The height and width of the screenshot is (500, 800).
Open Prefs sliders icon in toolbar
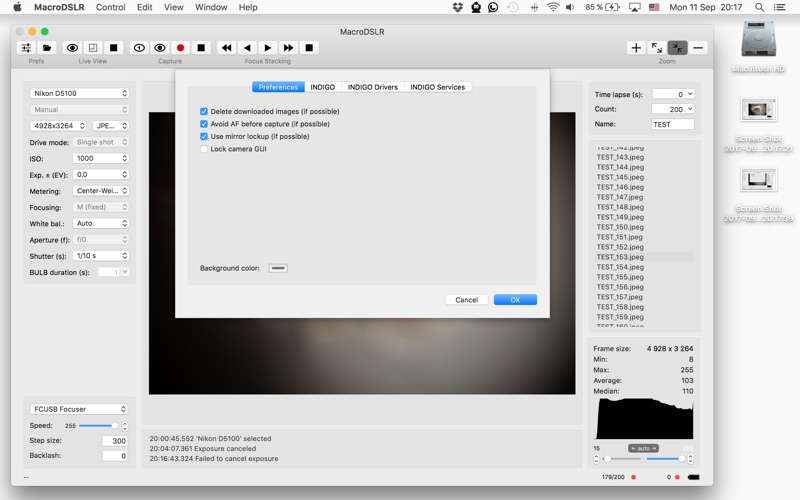tap(26, 48)
